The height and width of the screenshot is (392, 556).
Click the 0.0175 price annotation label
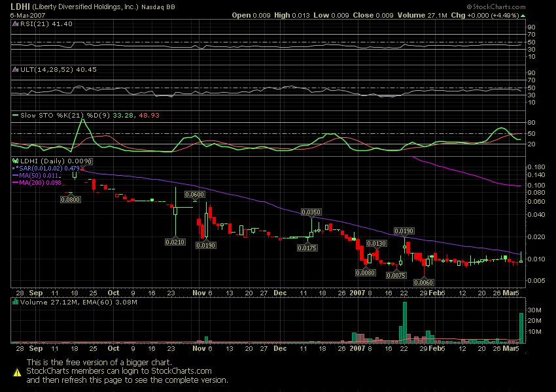click(307, 248)
